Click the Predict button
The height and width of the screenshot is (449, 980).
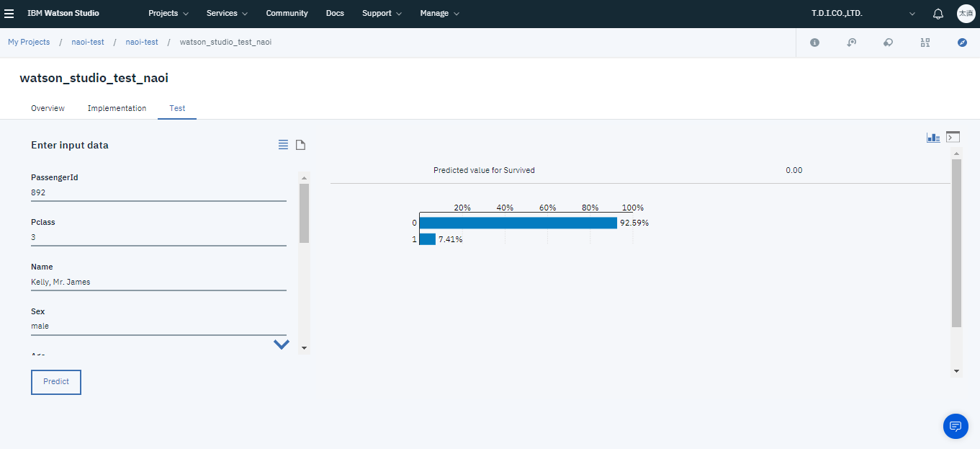pyautogui.click(x=56, y=382)
